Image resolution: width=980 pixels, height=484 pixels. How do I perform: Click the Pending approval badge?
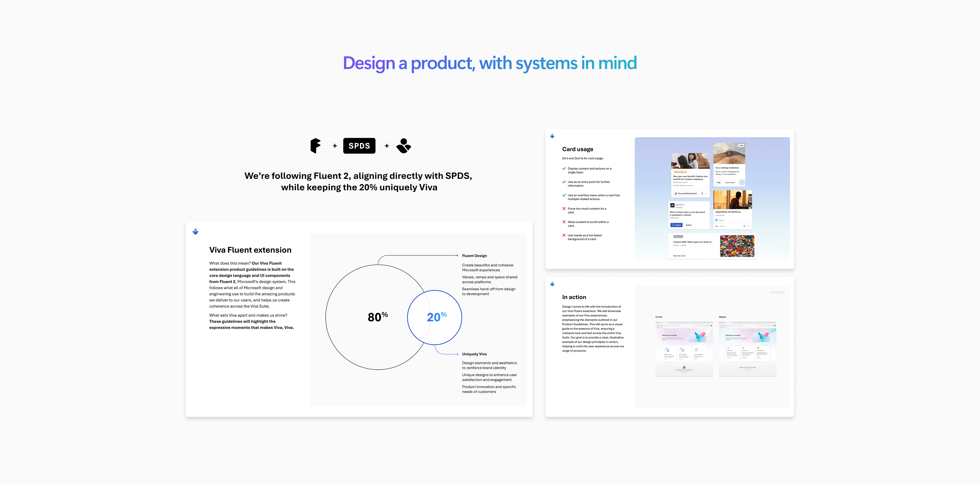pos(680,172)
